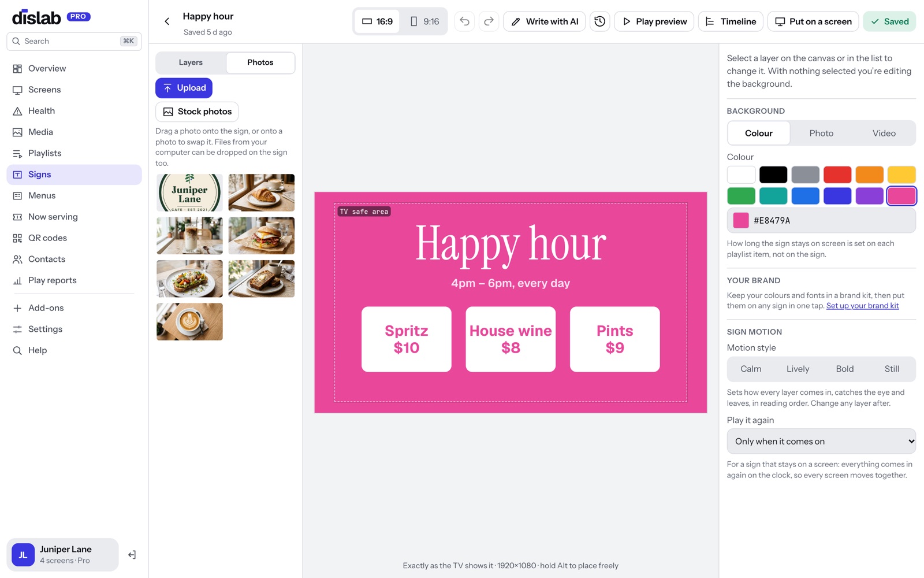Image resolution: width=924 pixels, height=578 pixels.
Task: Open the Timeline view
Action: 731,21
